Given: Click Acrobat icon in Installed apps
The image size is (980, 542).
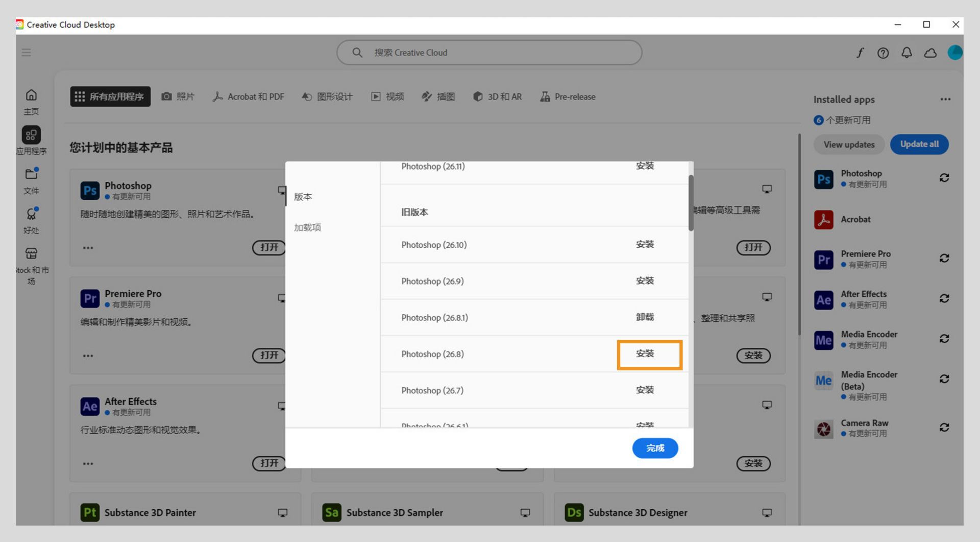Looking at the screenshot, I should click(824, 220).
